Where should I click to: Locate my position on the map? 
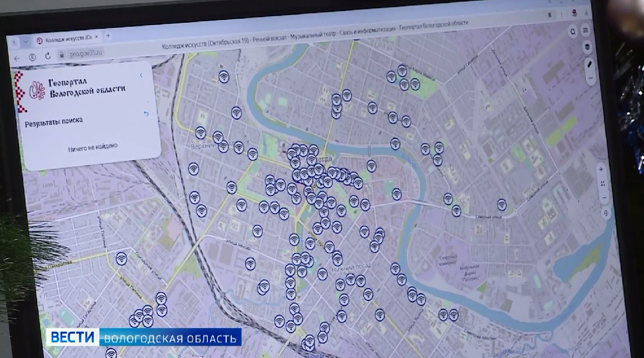(x=606, y=213)
